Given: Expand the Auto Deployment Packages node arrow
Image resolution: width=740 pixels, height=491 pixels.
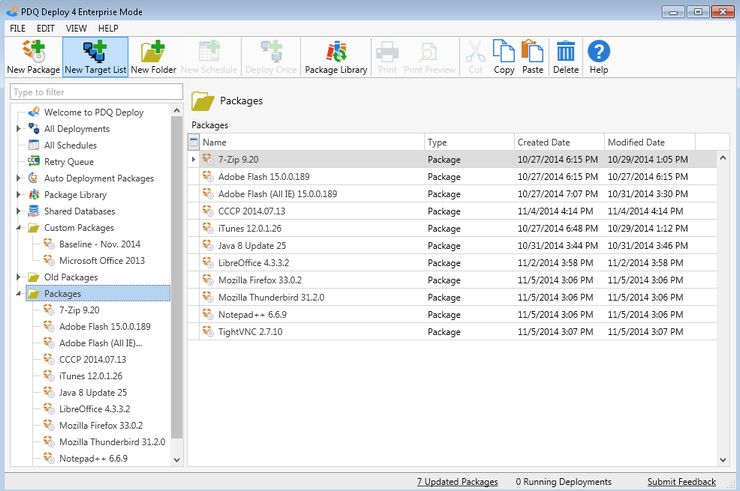Looking at the screenshot, I should click(18, 178).
